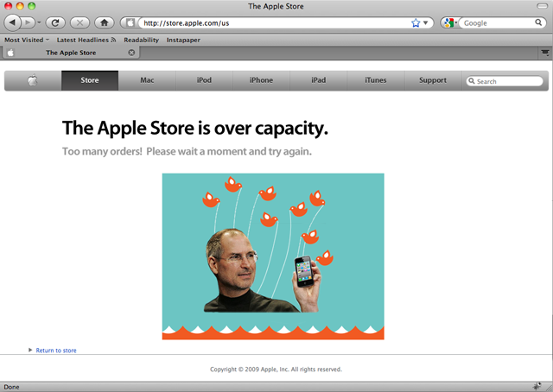Click the Return to store link
This screenshot has width=553, height=392.
[56, 351]
